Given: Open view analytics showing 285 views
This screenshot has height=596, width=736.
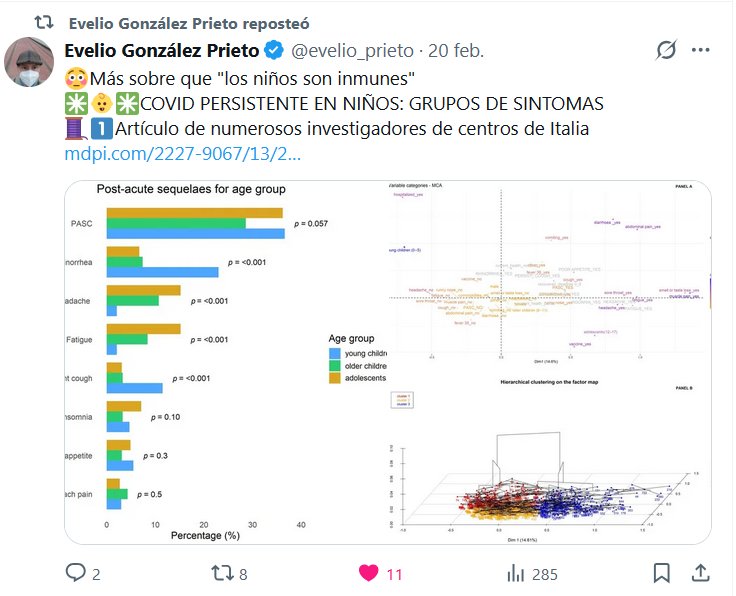Looking at the screenshot, I should (x=517, y=573).
